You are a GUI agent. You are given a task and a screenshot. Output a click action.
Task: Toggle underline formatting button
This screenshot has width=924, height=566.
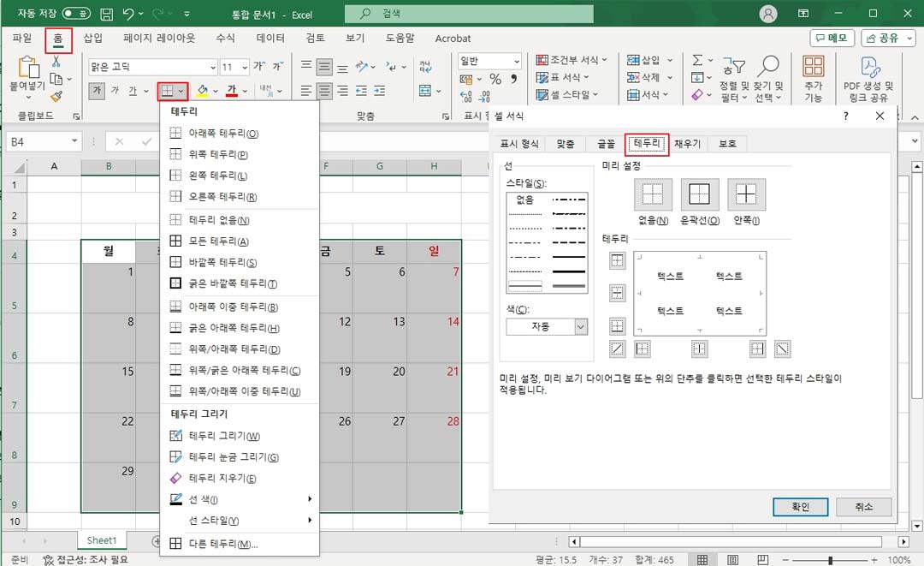[133, 90]
